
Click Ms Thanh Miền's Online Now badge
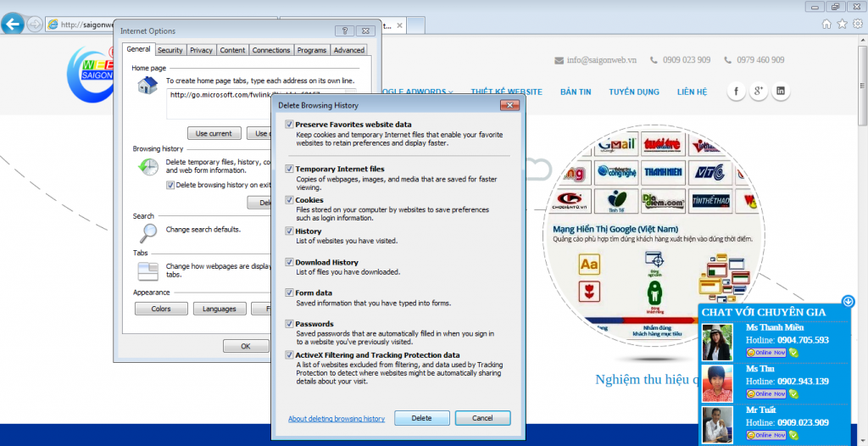[x=766, y=353]
